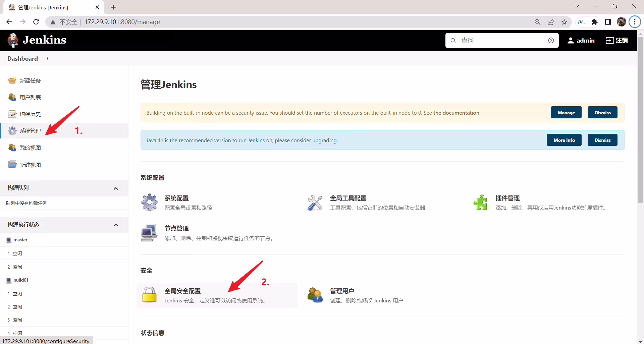
Task: Collapse the 构建执行状态 panel
Action: (116, 225)
